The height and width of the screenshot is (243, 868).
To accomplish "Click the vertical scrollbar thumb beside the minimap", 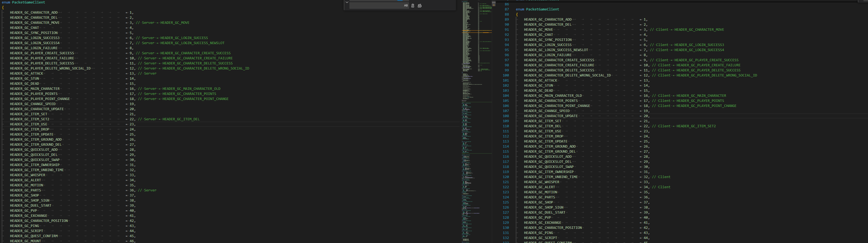I will coord(494,3).
